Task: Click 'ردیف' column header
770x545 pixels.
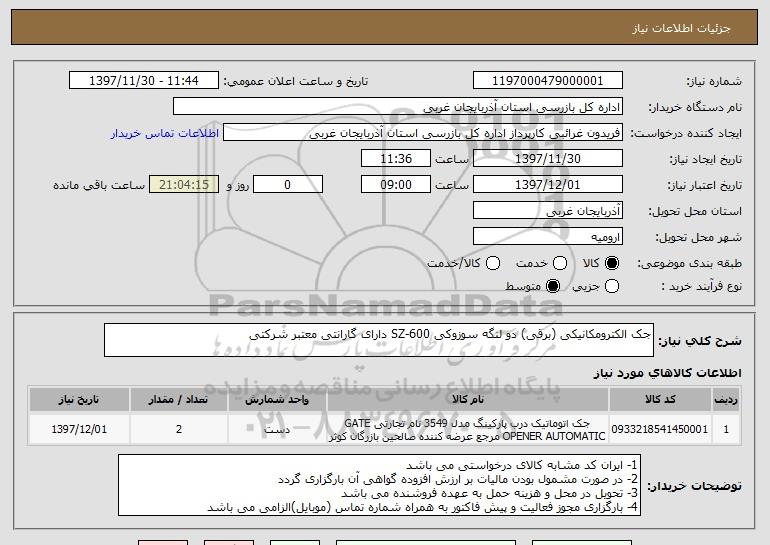Action: click(726, 400)
